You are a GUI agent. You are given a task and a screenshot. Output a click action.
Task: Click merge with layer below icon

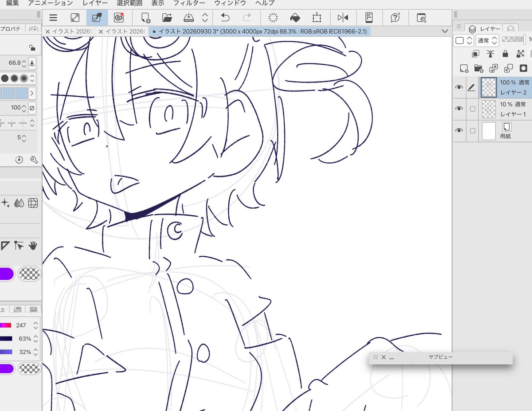click(509, 68)
